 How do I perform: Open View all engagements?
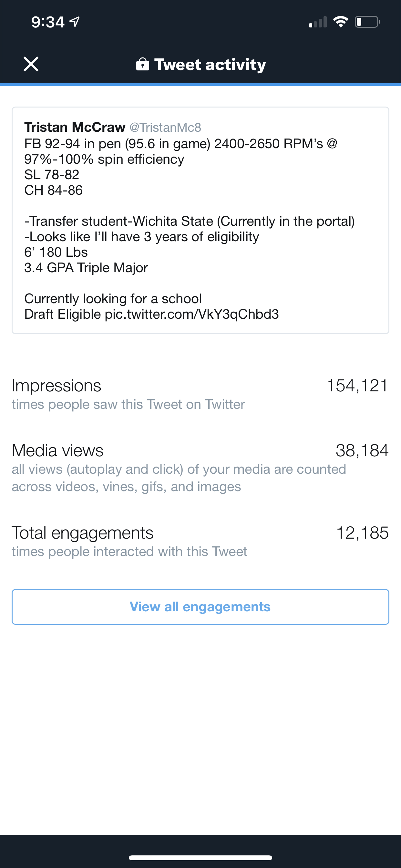pos(200,607)
